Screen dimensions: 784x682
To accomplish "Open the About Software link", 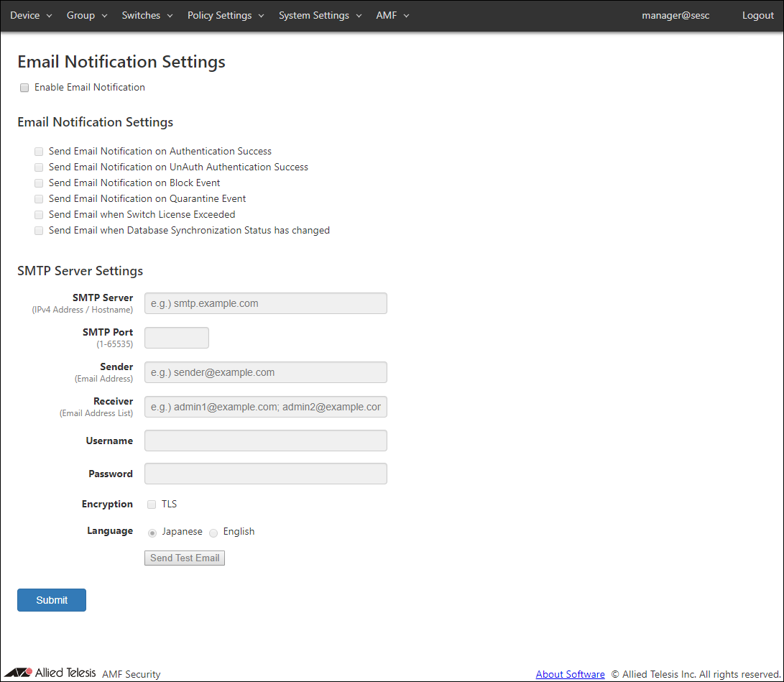I will pyautogui.click(x=570, y=674).
